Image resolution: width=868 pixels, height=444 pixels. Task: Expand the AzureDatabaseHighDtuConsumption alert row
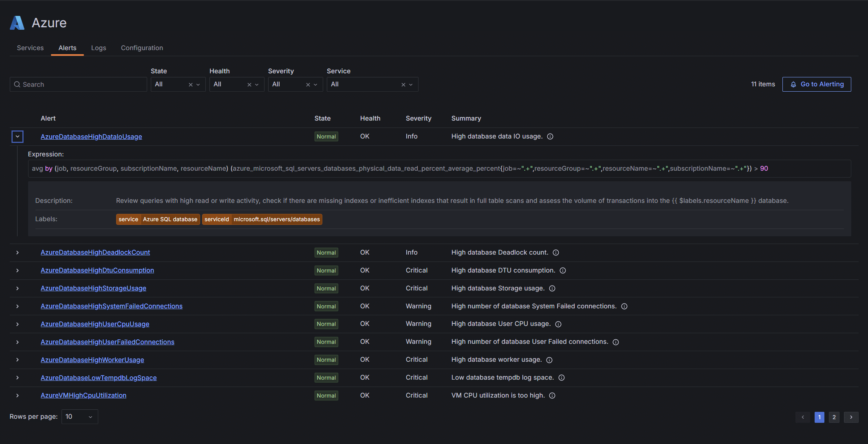pyautogui.click(x=17, y=270)
